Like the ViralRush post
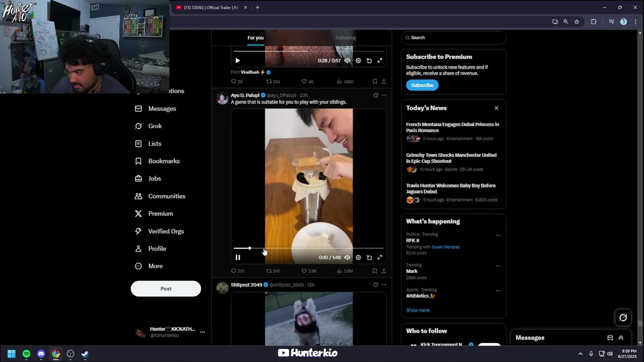644x362 pixels. pos(307,81)
